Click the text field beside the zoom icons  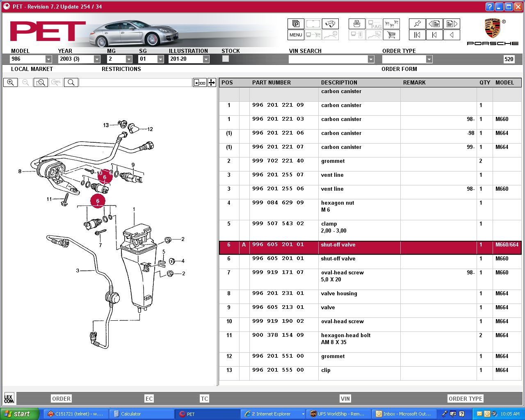[136, 82]
